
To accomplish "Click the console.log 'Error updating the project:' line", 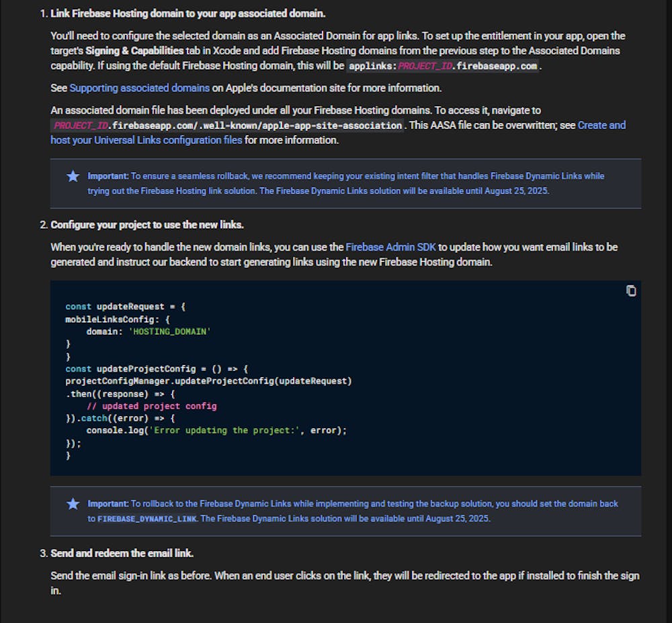I will (x=216, y=430).
